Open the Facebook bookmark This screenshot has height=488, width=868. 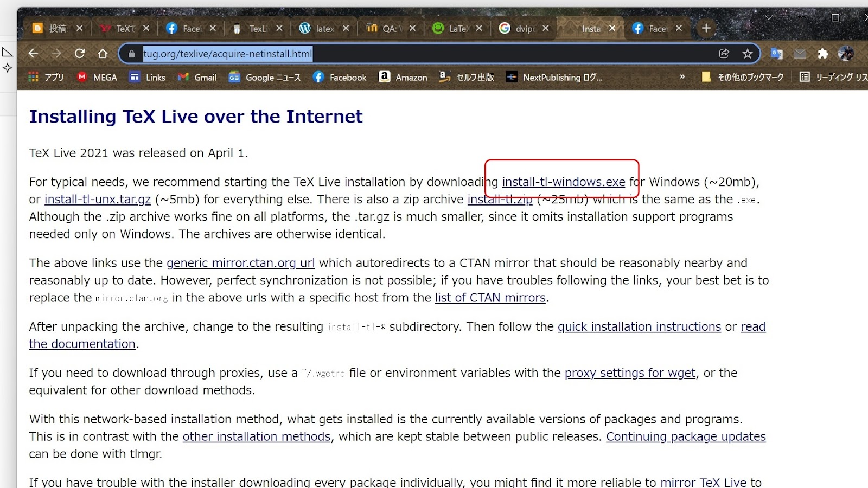340,77
